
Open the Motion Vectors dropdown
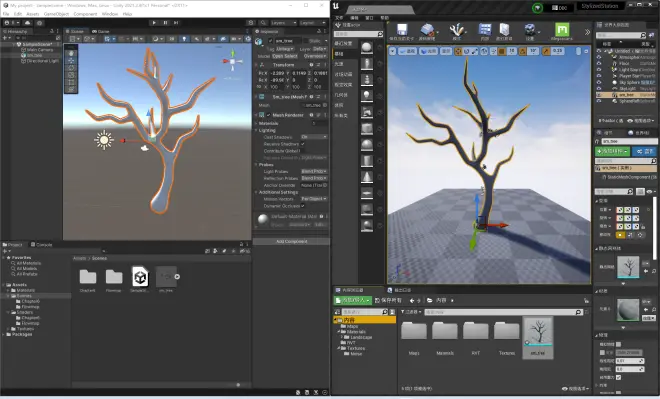pos(314,199)
